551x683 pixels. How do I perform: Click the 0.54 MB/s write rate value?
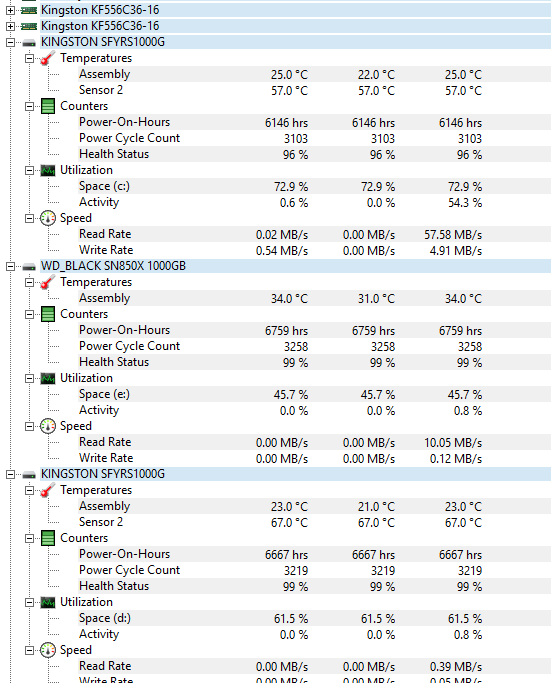click(282, 251)
